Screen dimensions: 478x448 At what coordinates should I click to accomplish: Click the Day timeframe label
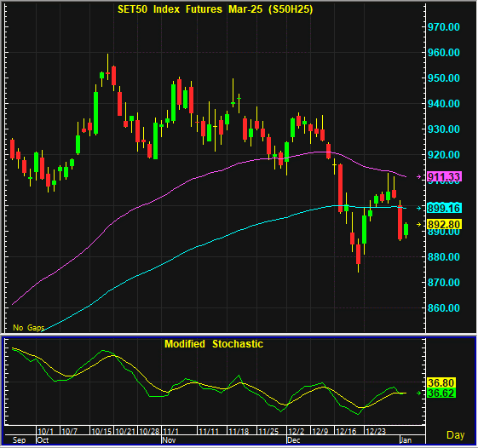click(x=456, y=435)
